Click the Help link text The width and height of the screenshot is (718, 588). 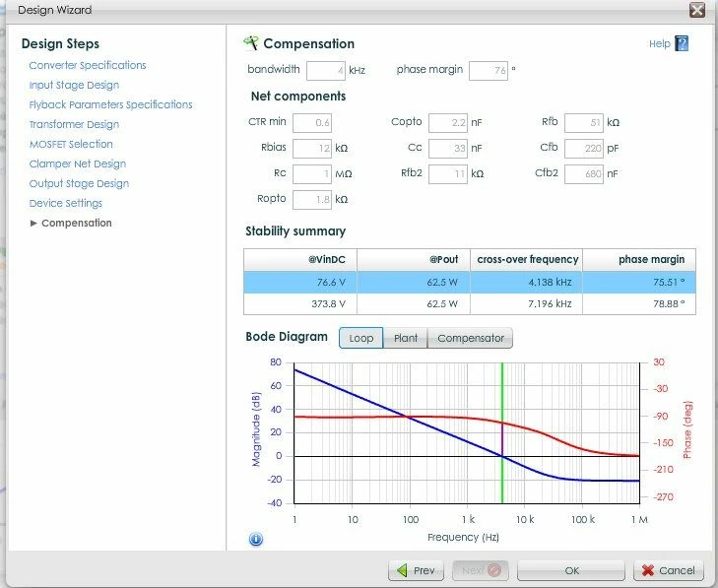click(659, 43)
